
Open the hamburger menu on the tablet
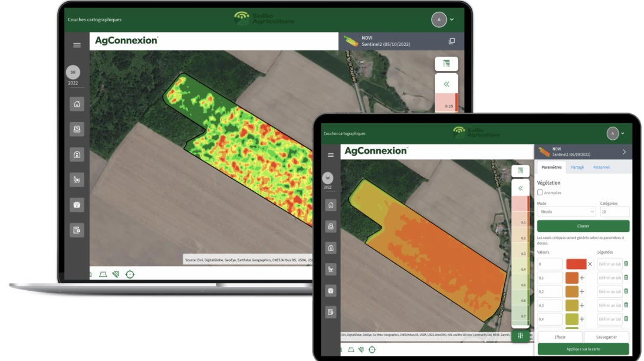pos(331,155)
